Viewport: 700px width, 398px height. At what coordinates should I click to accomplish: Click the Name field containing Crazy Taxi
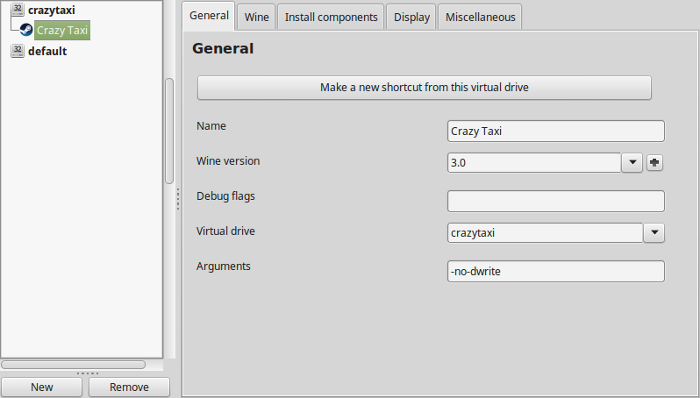coord(556,131)
